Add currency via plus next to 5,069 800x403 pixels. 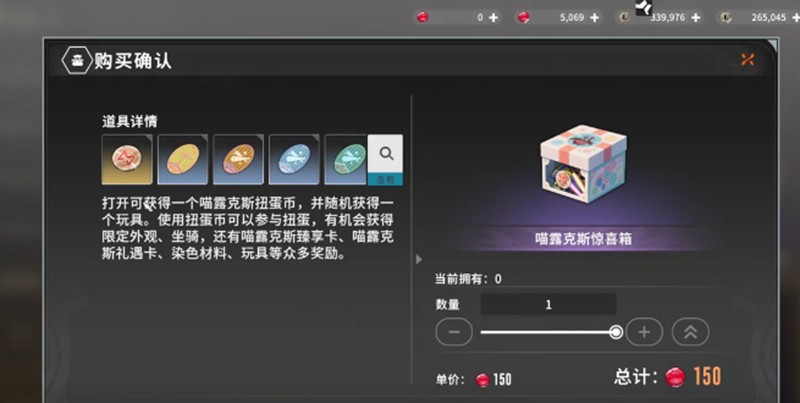point(595,17)
